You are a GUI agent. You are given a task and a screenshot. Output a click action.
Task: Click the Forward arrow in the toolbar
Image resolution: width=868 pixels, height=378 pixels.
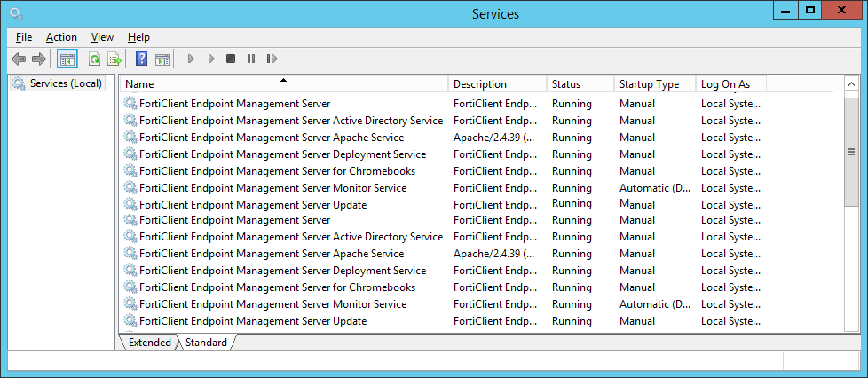[38, 59]
